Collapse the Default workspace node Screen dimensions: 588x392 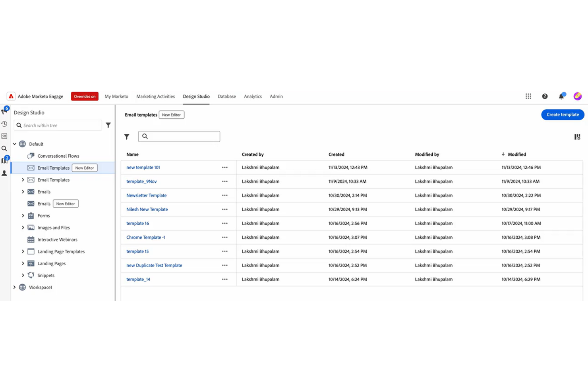coord(15,144)
